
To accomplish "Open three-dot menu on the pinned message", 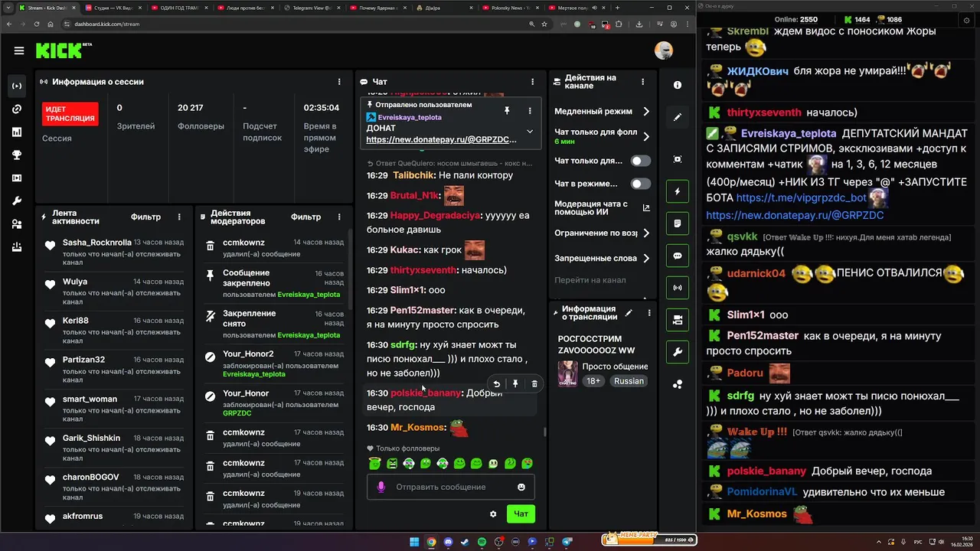I will [529, 111].
